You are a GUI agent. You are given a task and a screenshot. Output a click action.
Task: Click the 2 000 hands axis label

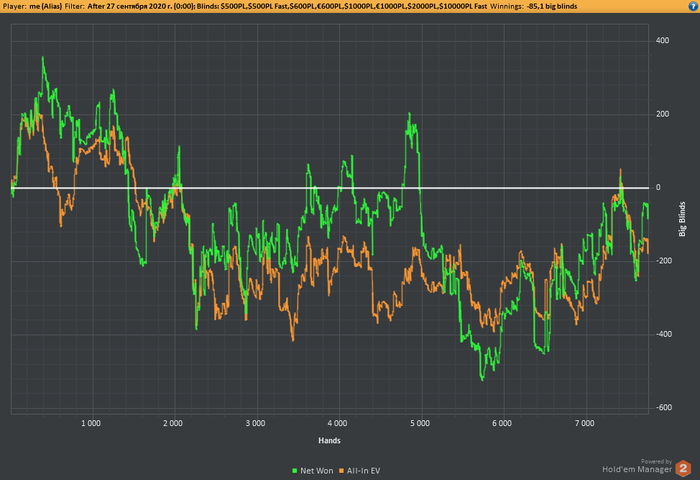point(173,423)
